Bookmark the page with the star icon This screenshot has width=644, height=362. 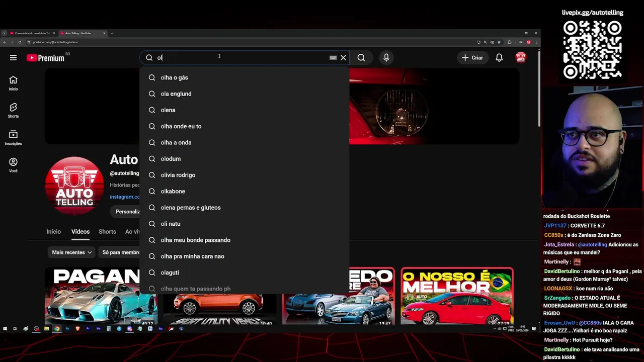499,42
